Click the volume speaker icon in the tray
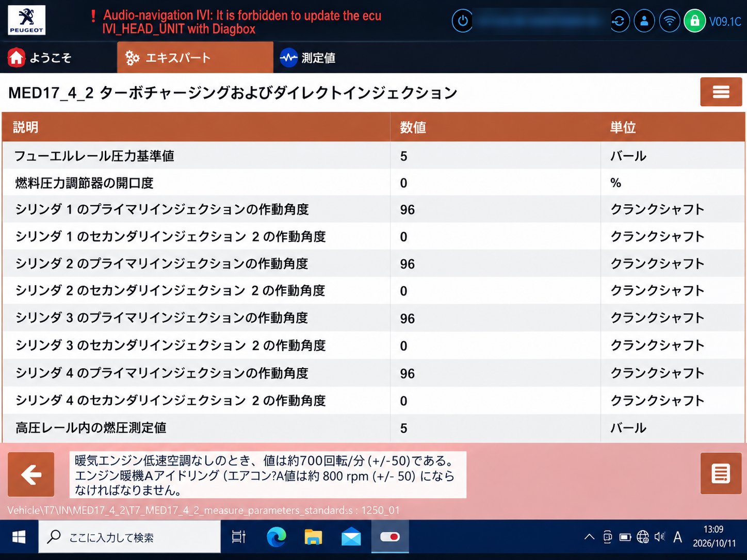 [x=660, y=537]
